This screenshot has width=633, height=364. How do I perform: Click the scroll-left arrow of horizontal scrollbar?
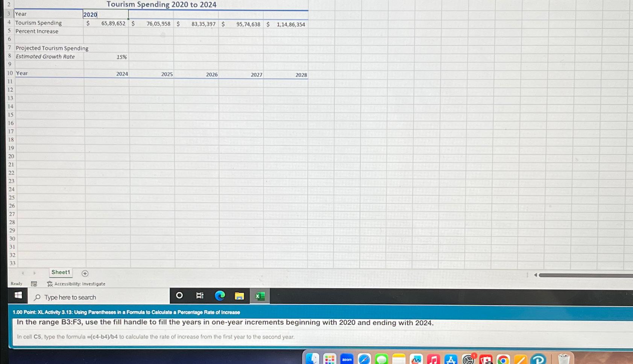click(535, 275)
